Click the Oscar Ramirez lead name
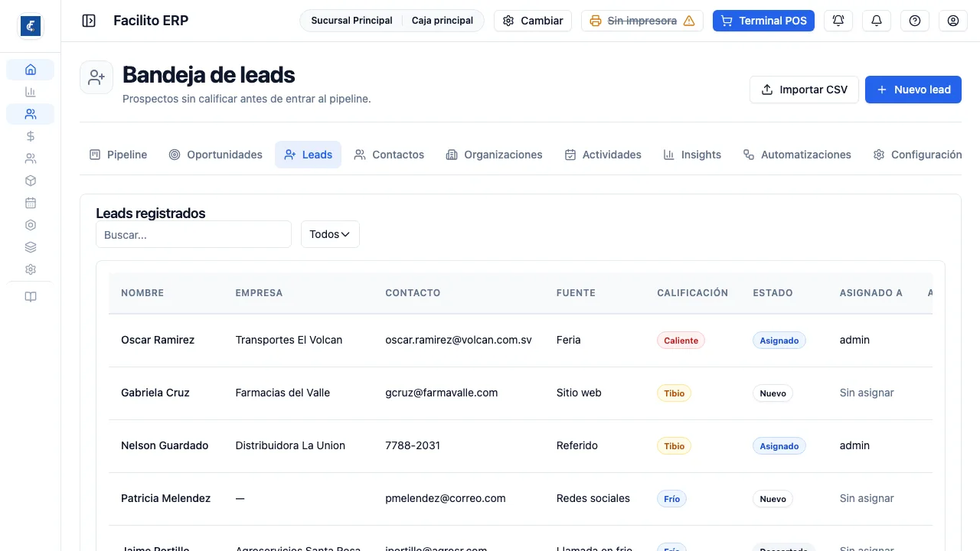This screenshot has width=980, height=551. 158,340
